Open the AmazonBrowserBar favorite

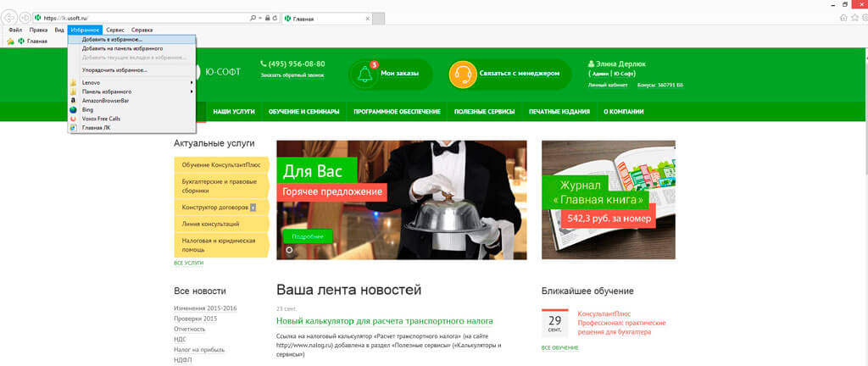[131, 101]
